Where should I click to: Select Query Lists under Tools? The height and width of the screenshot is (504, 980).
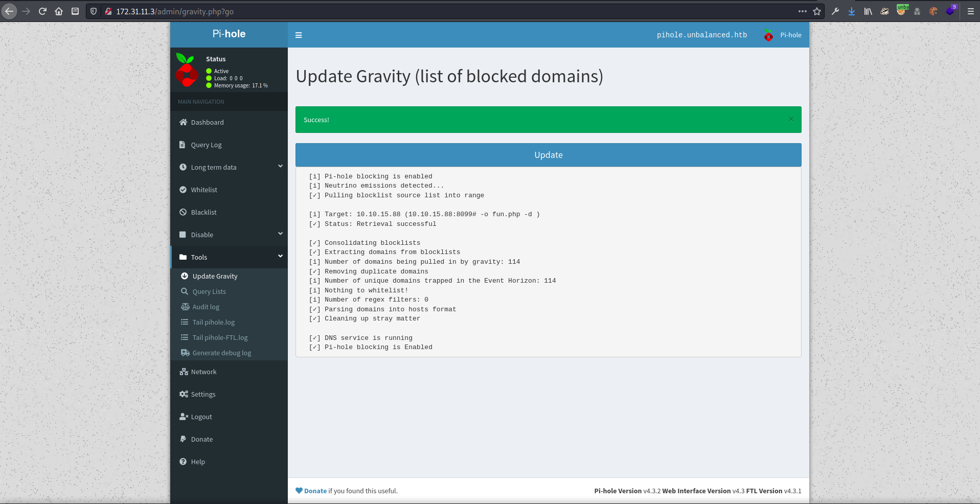(x=209, y=291)
